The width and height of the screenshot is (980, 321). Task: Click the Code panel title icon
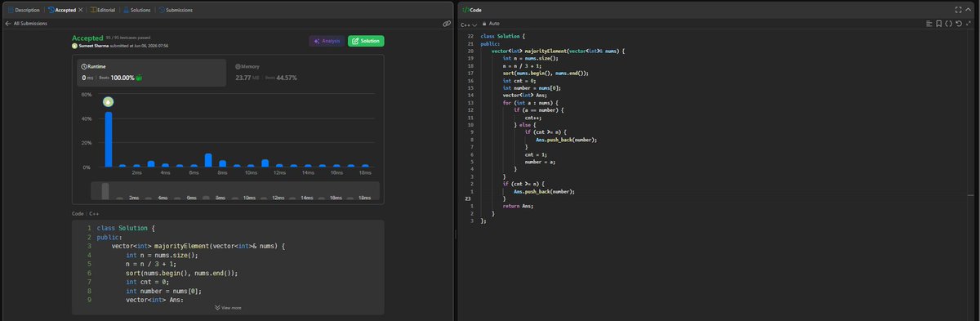(x=465, y=9)
